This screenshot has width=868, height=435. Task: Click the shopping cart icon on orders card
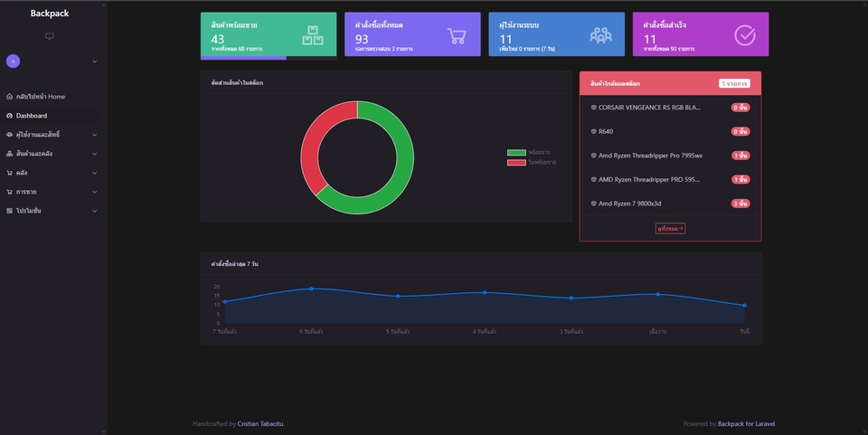coord(457,36)
